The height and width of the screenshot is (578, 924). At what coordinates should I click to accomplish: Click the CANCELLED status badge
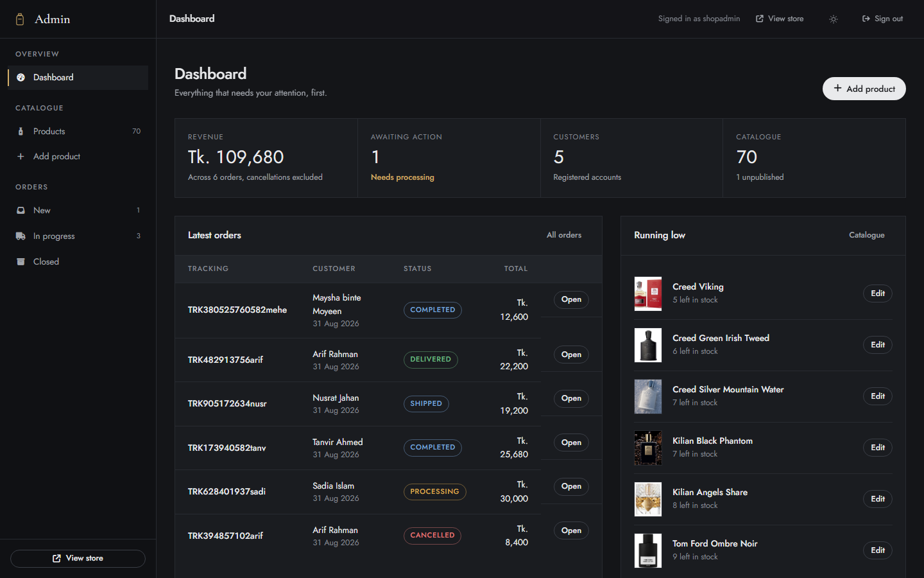pyautogui.click(x=432, y=536)
